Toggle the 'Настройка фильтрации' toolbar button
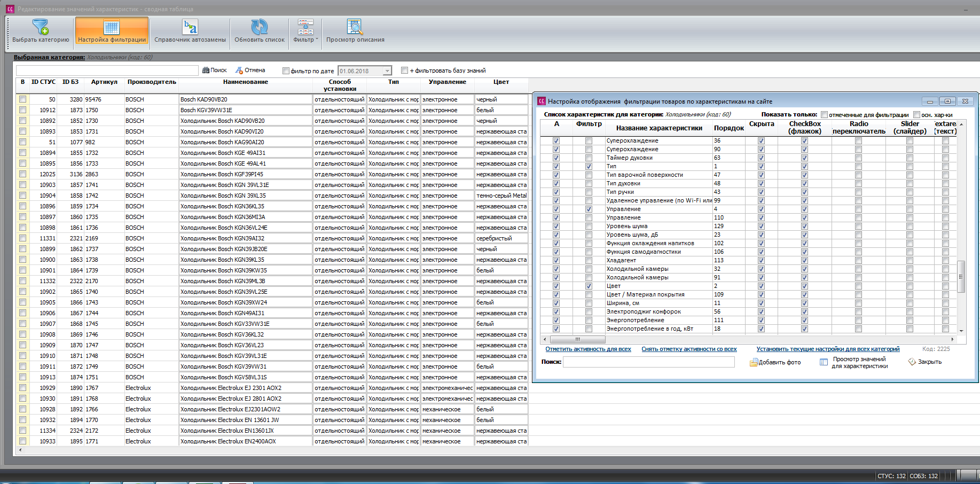The width and height of the screenshot is (980, 484). 112,32
